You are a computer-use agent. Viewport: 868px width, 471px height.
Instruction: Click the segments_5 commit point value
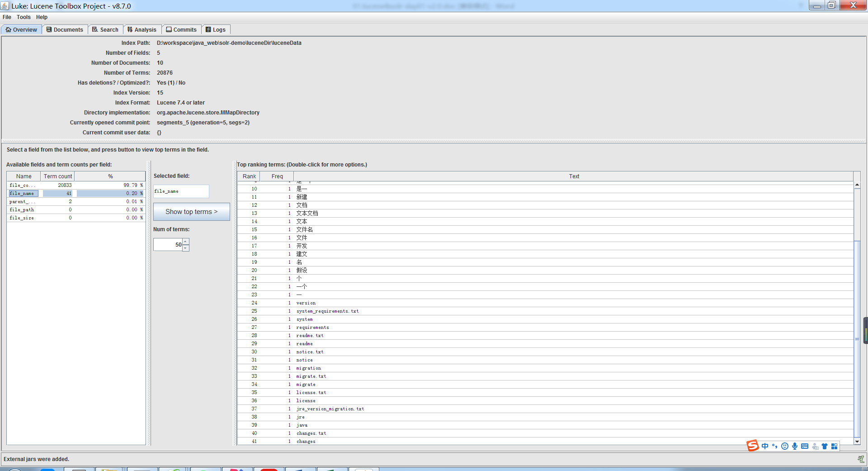203,123
